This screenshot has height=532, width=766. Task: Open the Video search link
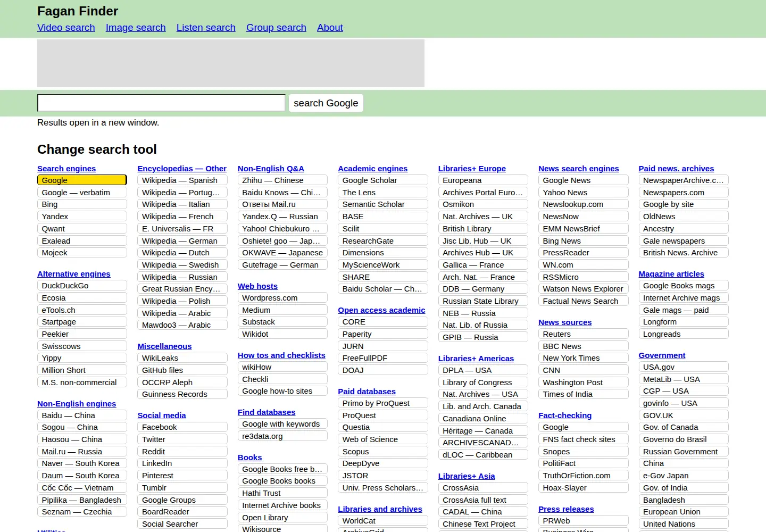[x=66, y=28]
